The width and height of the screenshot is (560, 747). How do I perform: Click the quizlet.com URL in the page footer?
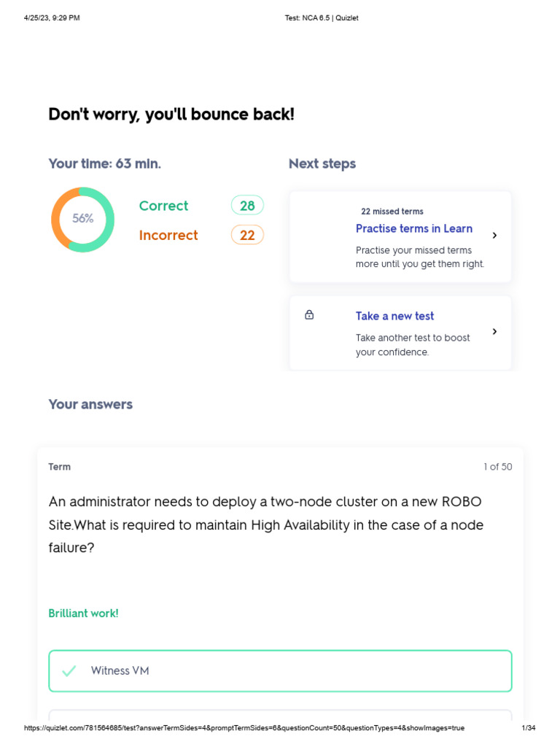[244, 728]
